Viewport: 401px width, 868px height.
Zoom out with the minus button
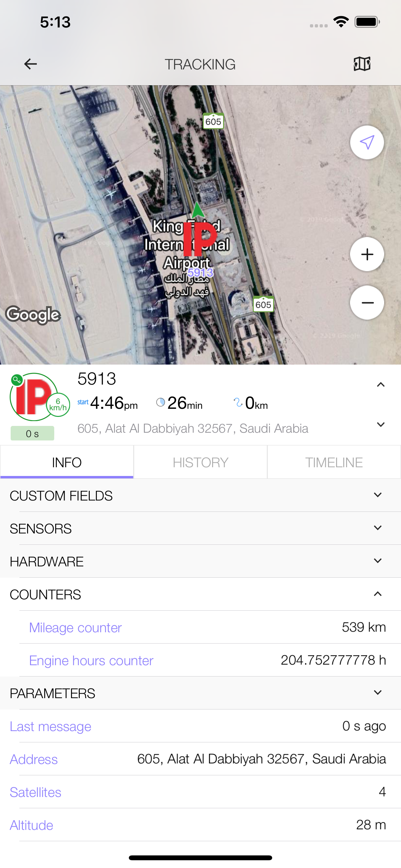point(367,303)
